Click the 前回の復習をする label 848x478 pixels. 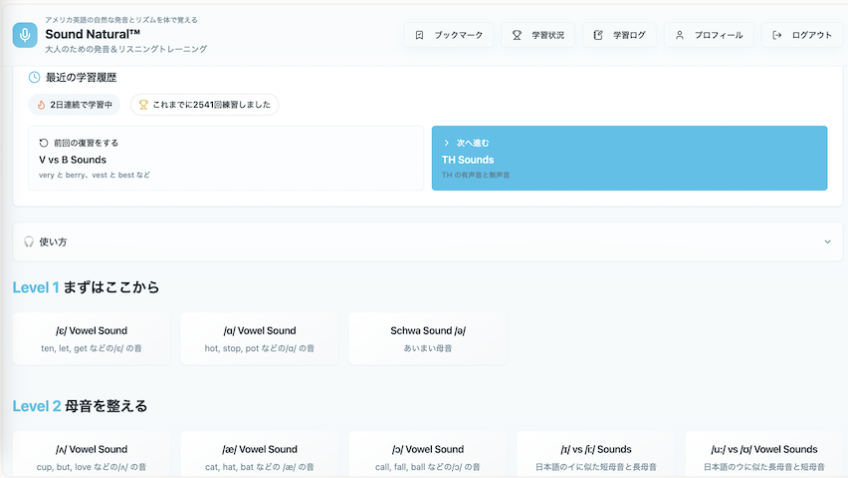(x=86, y=143)
